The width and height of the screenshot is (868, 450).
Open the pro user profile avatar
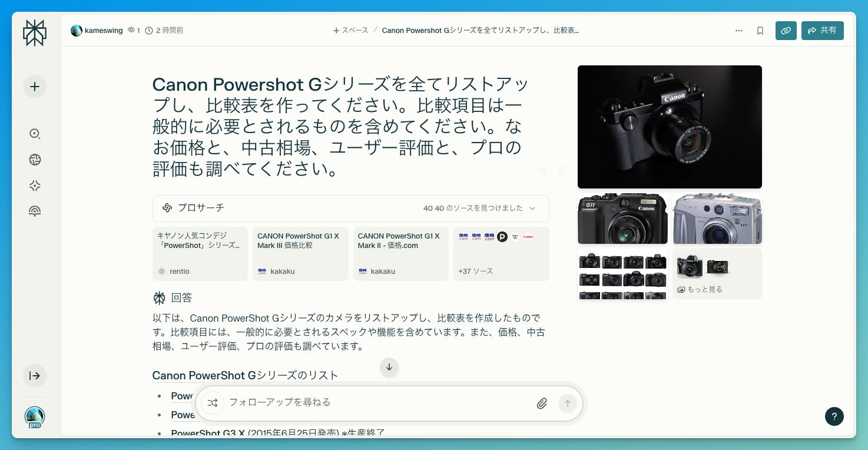pos(35,417)
